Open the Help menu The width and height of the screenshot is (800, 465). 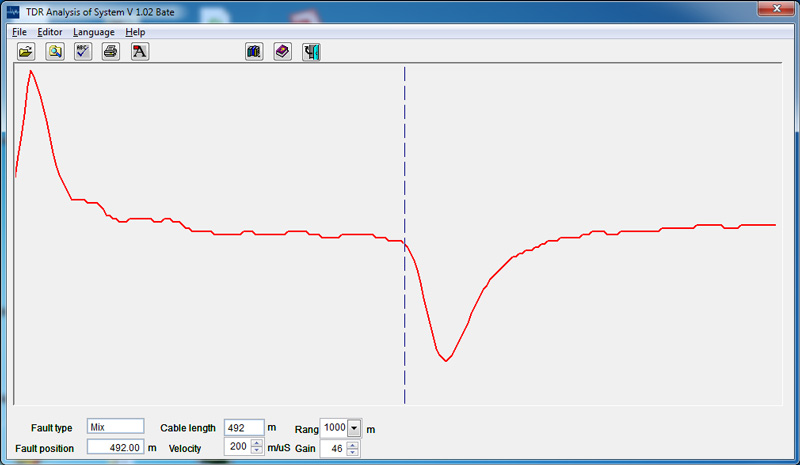[135, 32]
